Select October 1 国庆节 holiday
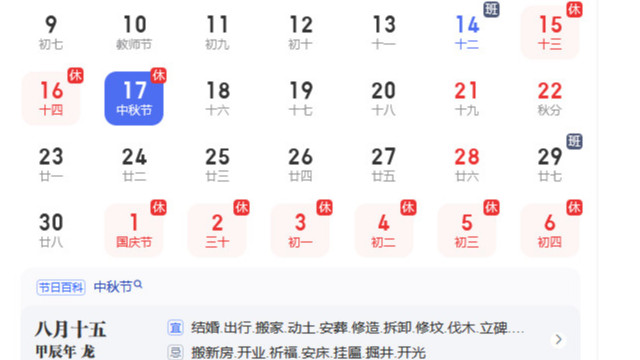 coord(134,231)
